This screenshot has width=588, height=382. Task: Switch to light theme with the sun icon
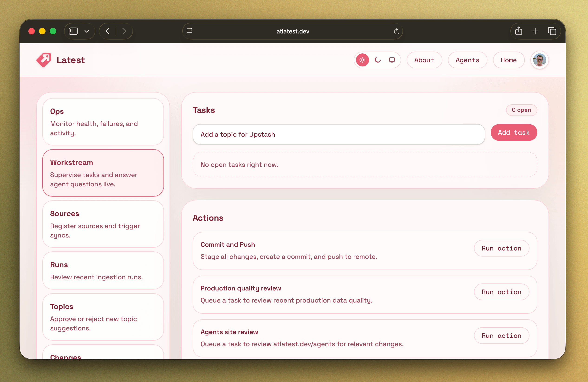click(362, 60)
